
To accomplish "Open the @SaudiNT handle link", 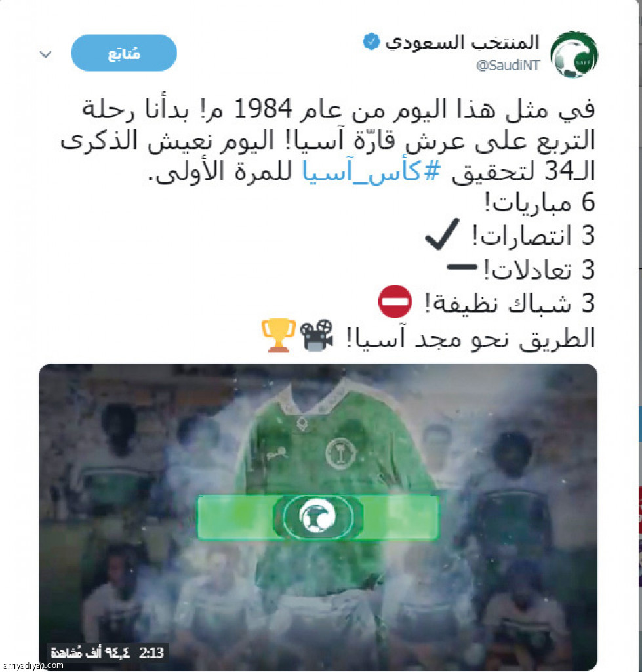I will point(508,65).
